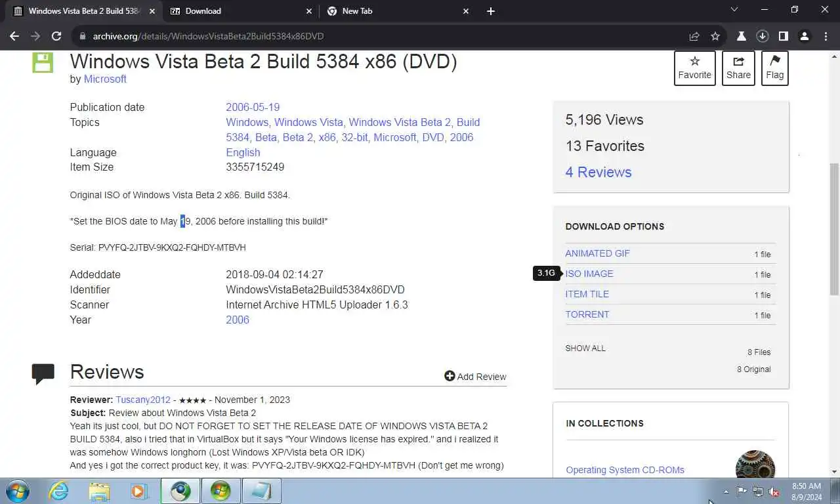Open the Windows Vista Beta 2 topic link
The width and height of the screenshot is (840, 504).
tap(400, 122)
